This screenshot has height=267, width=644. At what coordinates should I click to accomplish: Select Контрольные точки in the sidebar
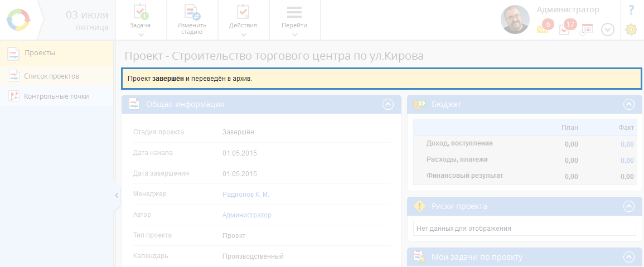click(x=56, y=96)
